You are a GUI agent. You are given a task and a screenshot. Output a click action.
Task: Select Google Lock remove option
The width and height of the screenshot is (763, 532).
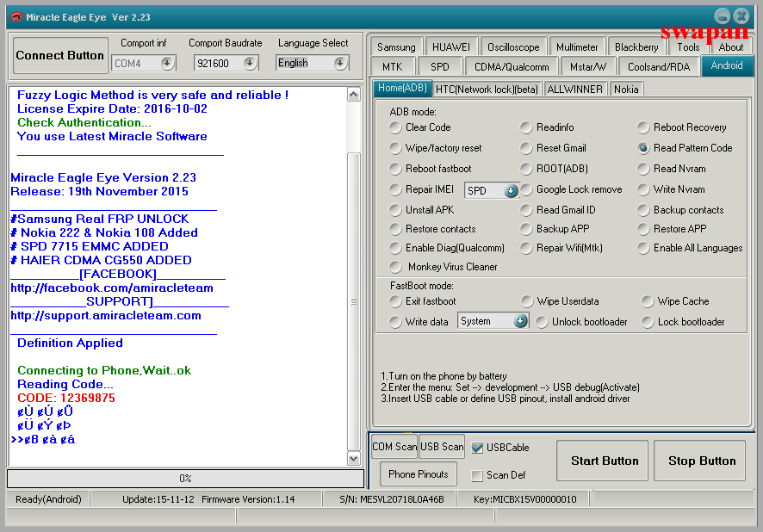click(526, 189)
